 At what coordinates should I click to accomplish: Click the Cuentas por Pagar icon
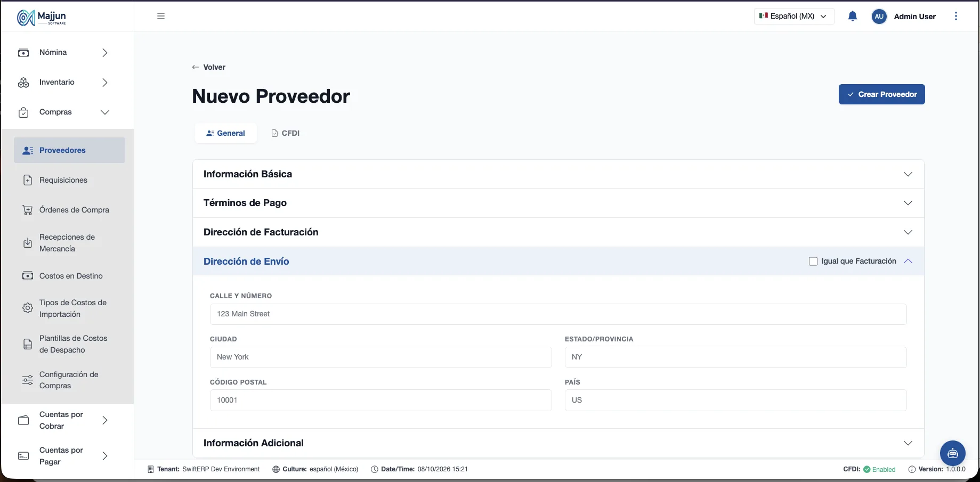[x=23, y=456]
